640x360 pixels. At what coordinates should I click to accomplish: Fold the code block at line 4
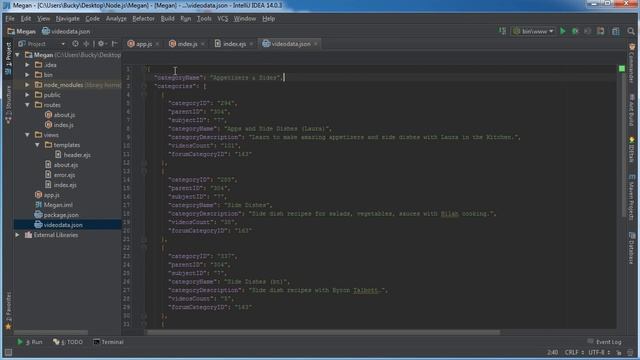click(144, 94)
